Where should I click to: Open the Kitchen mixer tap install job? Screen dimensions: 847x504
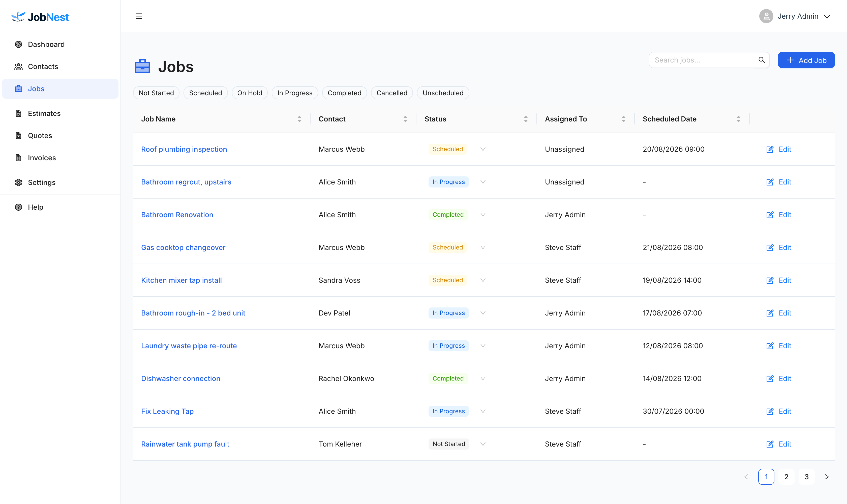tap(181, 280)
